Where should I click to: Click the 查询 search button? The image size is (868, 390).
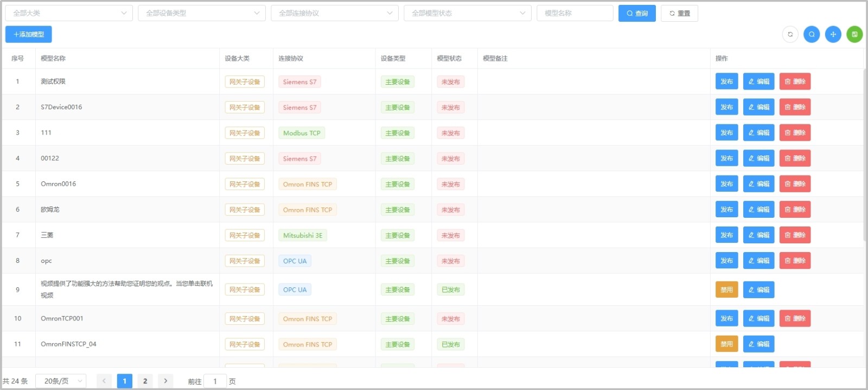(637, 13)
